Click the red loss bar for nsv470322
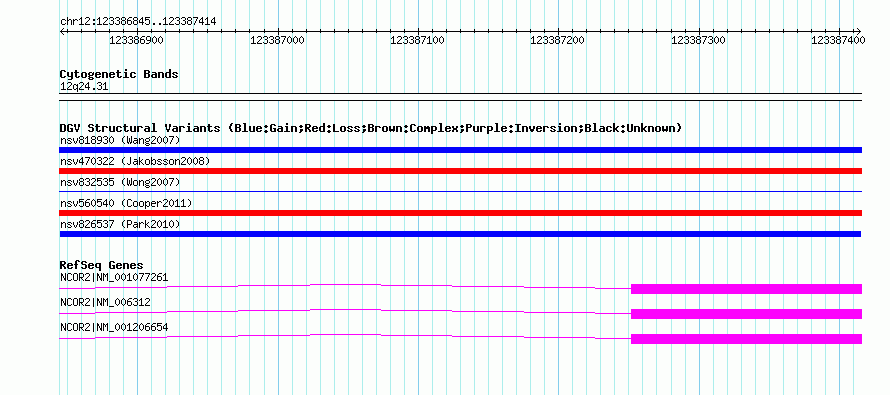This screenshot has height=395, width=890. pos(460,171)
